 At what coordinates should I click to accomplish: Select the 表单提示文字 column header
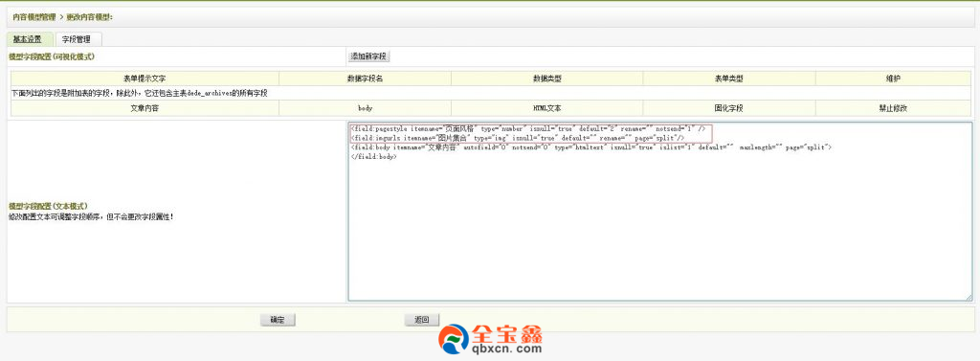pyautogui.click(x=145, y=79)
